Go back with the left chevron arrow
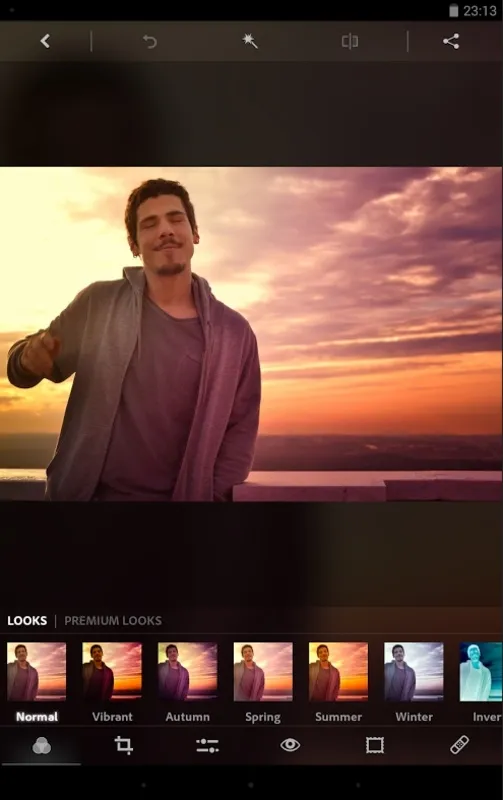The height and width of the screenshot is (800, 503). 45,41
